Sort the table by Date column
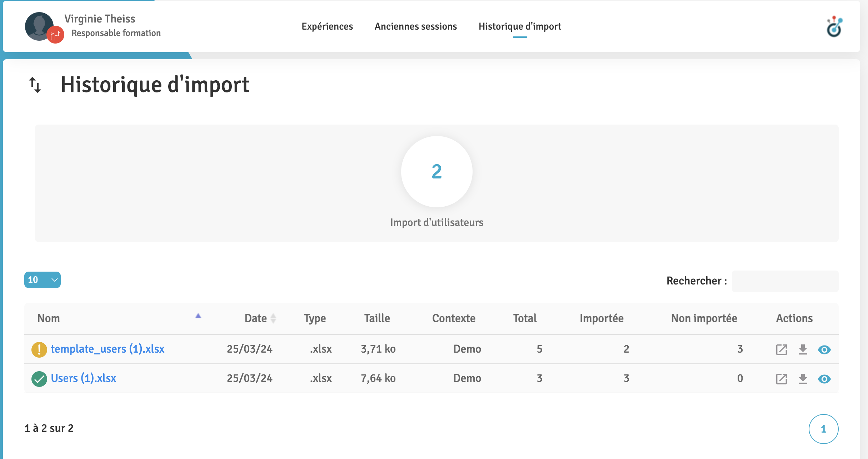868x459 pixels. [256, 318]
